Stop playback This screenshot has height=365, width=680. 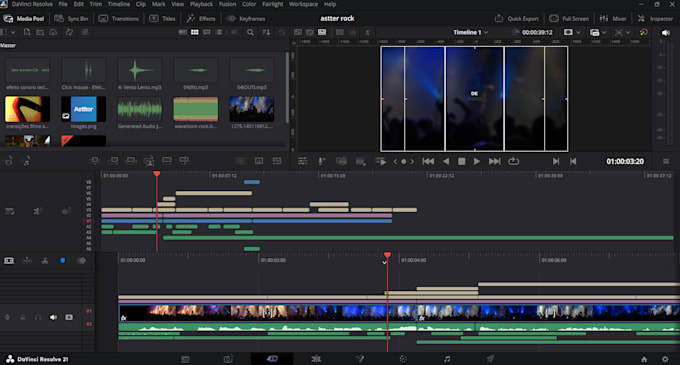[461, 161]
